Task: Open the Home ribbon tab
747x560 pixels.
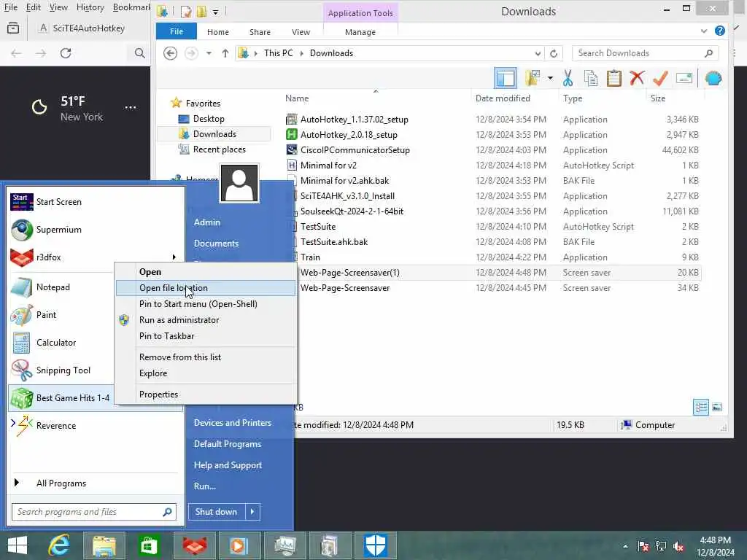Action: 217,32
